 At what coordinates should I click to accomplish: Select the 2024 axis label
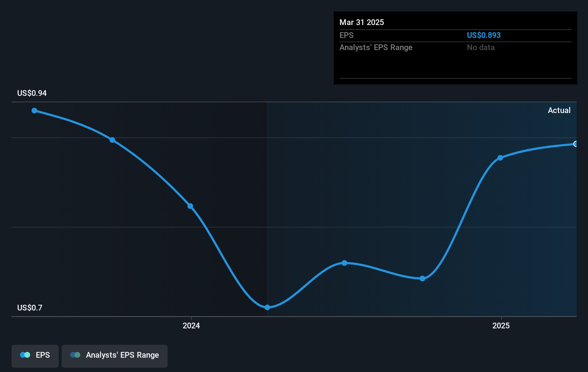tap(191, 325)
